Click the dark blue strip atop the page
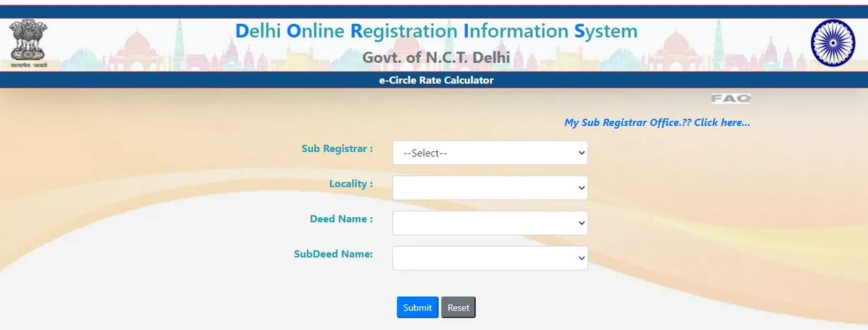Viewport: 868px width, 330px height. (x=434, y=11)
